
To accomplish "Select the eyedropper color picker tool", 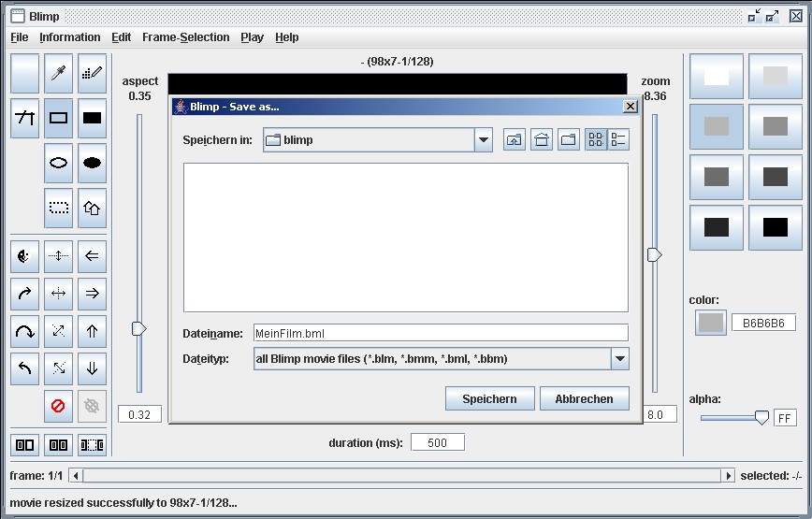I will tap(58, 74).
